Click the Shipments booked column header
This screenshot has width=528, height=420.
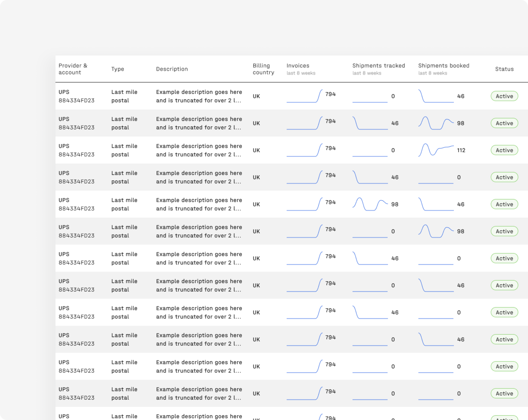(443, 66)
